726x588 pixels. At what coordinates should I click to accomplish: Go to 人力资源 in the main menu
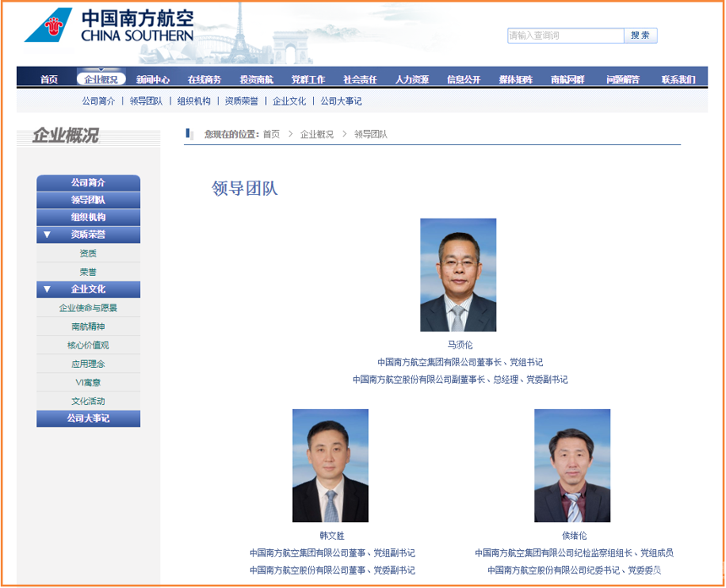pos(412,79)
